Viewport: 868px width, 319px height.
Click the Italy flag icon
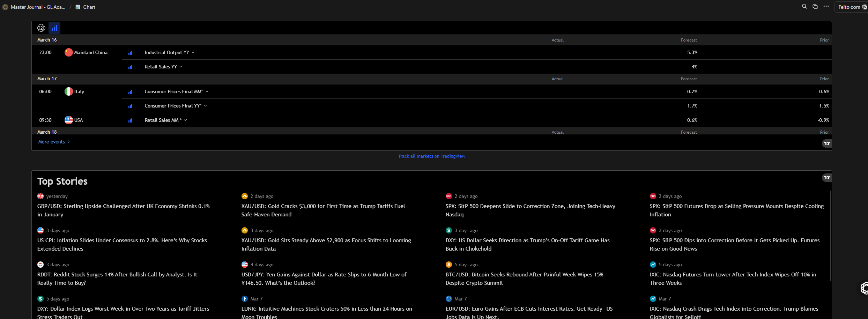68,91
